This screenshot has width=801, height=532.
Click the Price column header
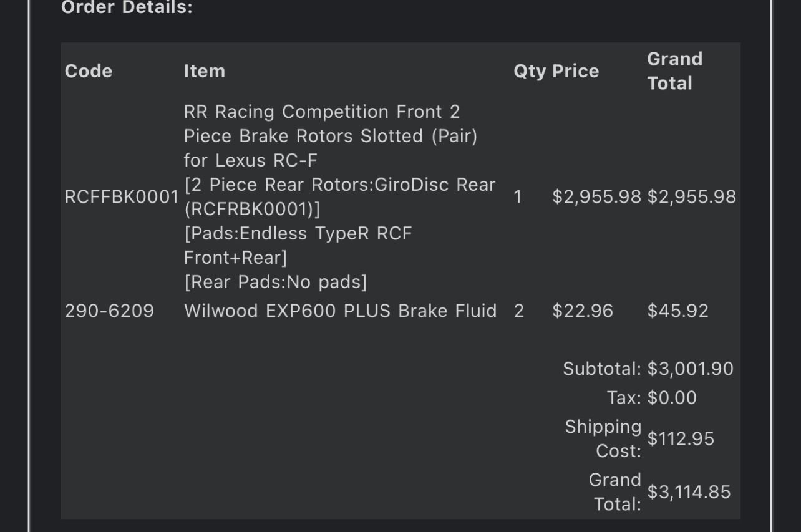(x=575, y=71)
